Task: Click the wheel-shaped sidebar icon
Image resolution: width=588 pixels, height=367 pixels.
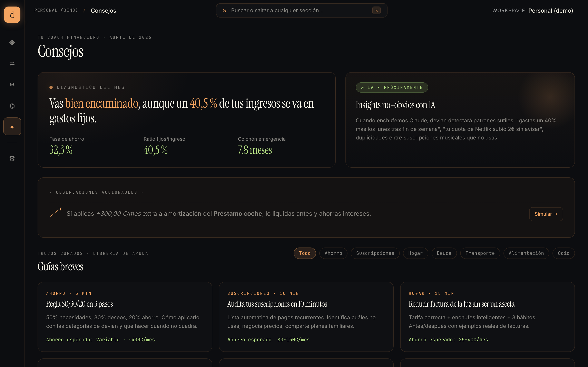Action: (x=12, y=84)
